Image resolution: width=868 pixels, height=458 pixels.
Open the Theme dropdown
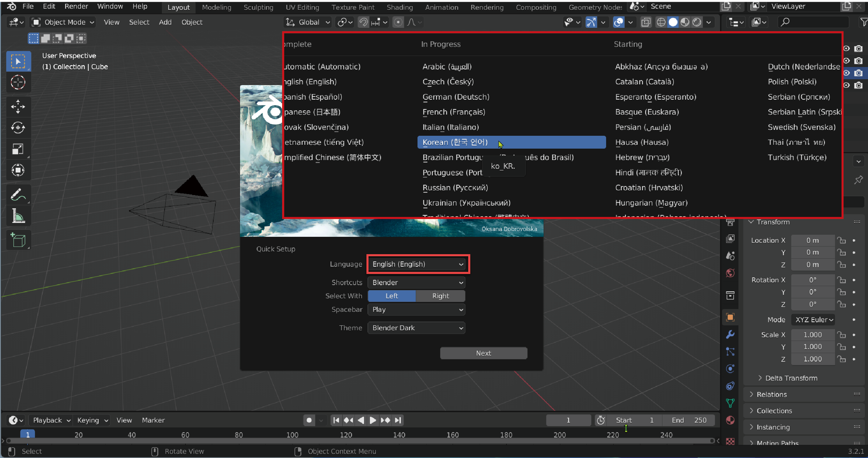tap(416, 328)
